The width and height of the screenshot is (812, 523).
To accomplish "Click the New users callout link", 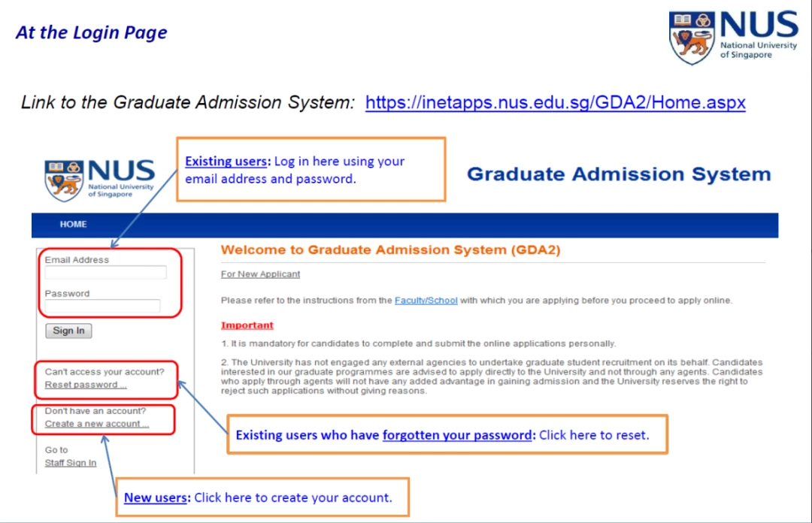I will coord(157,497).
